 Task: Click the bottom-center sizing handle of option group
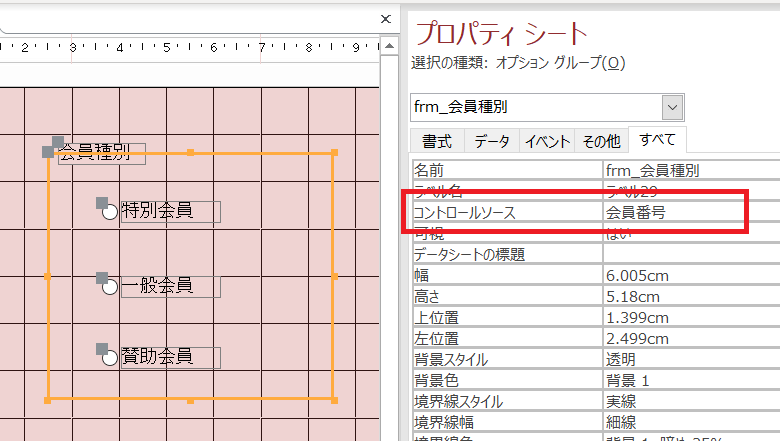pos(191,400)
